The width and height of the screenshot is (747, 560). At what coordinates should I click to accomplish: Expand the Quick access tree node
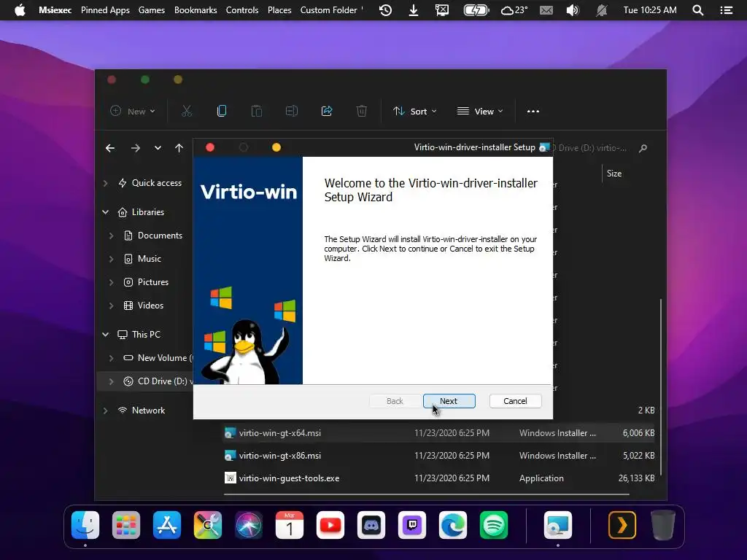pos(106,183)
